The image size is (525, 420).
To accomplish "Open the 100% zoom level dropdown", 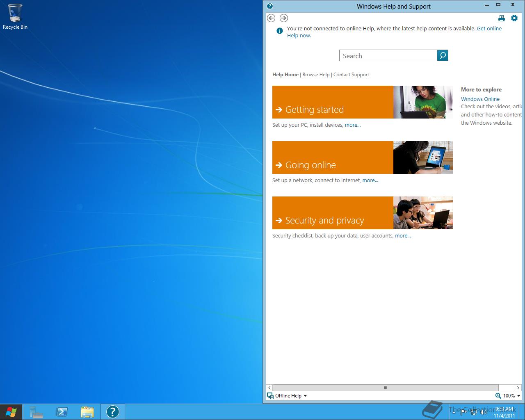I will coord(518,396).
